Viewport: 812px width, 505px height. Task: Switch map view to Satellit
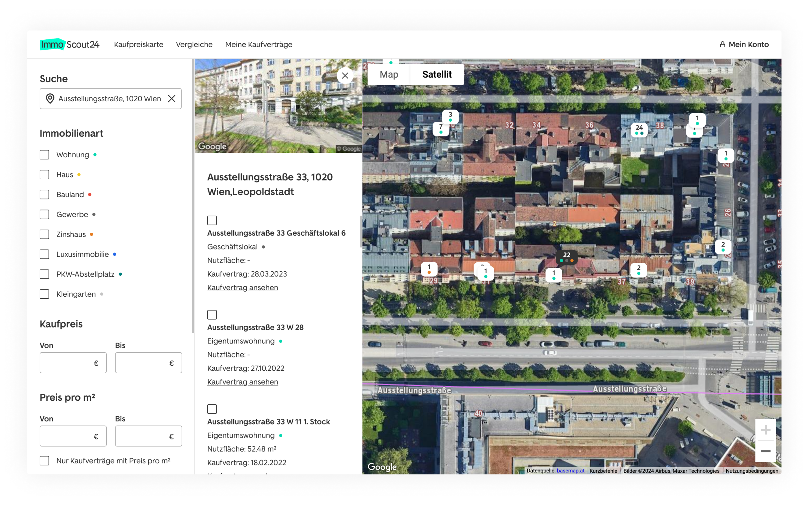pyautogui.click(x=437, y=74)
